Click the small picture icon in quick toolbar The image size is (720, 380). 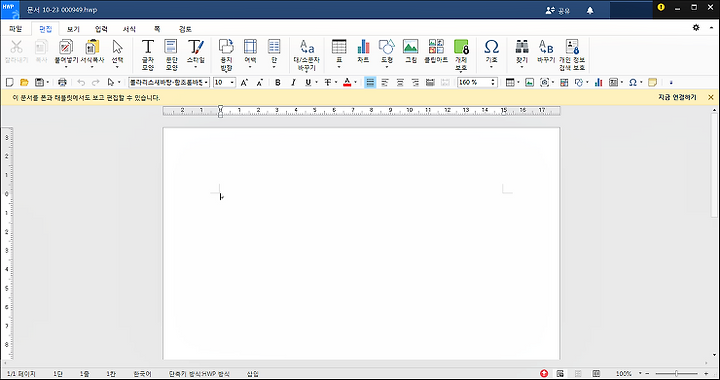click(x=529, y=83)
